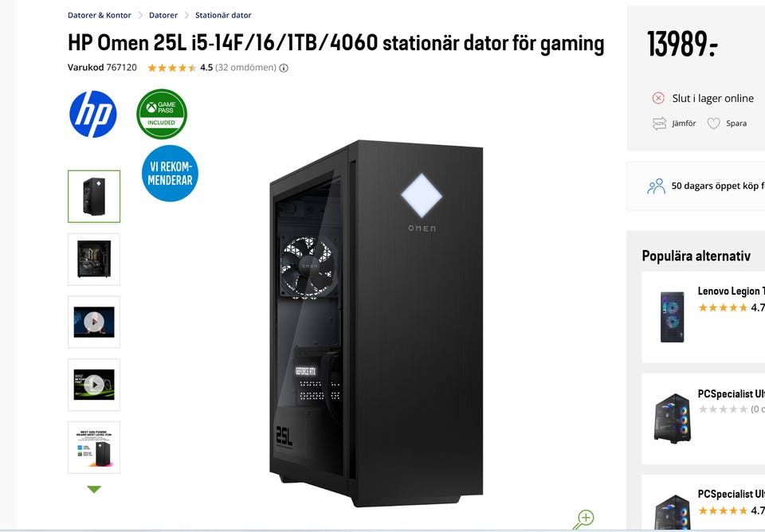Open the 32 omdömen reviews link
This screenshot has width=765, height=532.
point(246,67)
